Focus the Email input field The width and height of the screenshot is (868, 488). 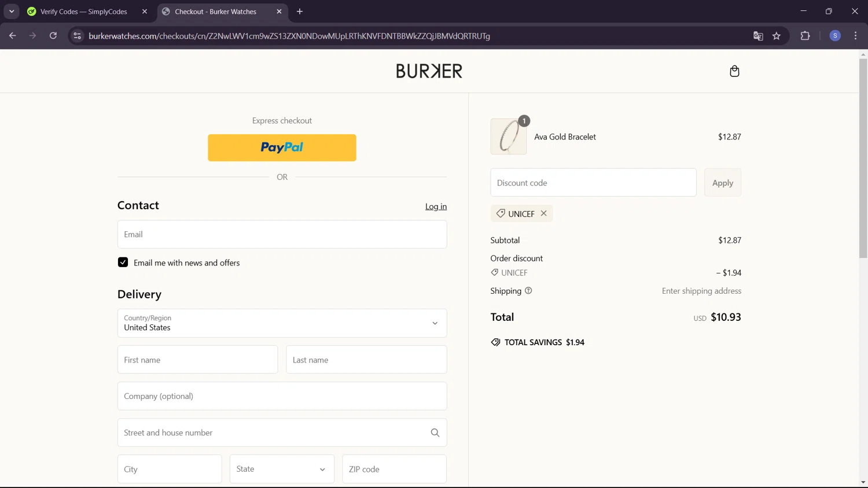click(x=282, y=234)
